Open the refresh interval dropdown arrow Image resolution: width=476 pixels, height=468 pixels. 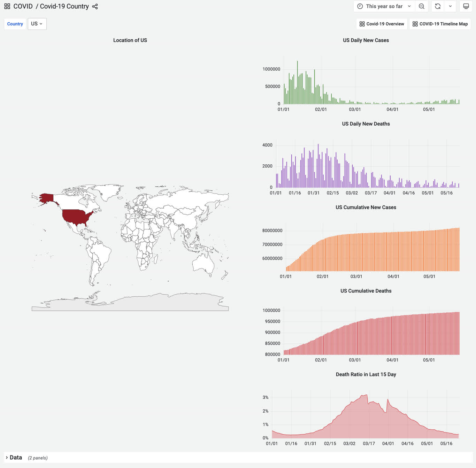450,6
